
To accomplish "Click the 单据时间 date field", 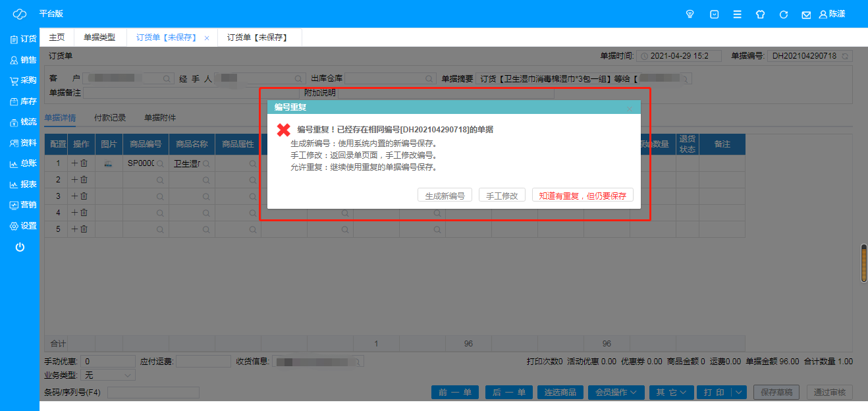I will 680,56.
